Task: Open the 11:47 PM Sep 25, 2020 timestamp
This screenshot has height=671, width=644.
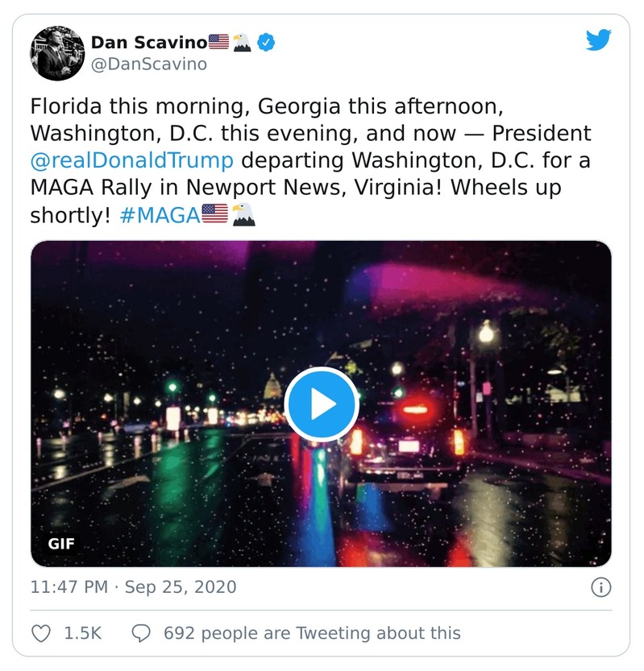Action: pos(134,587)
